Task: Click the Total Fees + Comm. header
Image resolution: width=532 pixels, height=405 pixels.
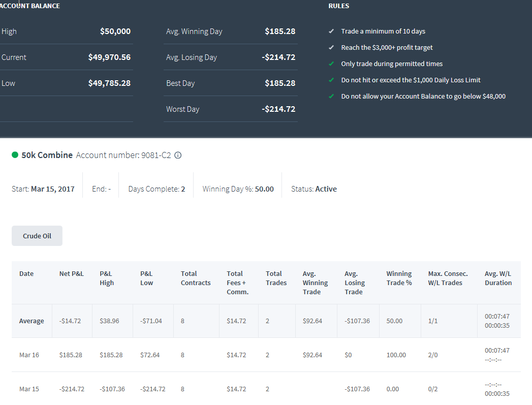Action: pyautogui.click(x=237, y=283)
